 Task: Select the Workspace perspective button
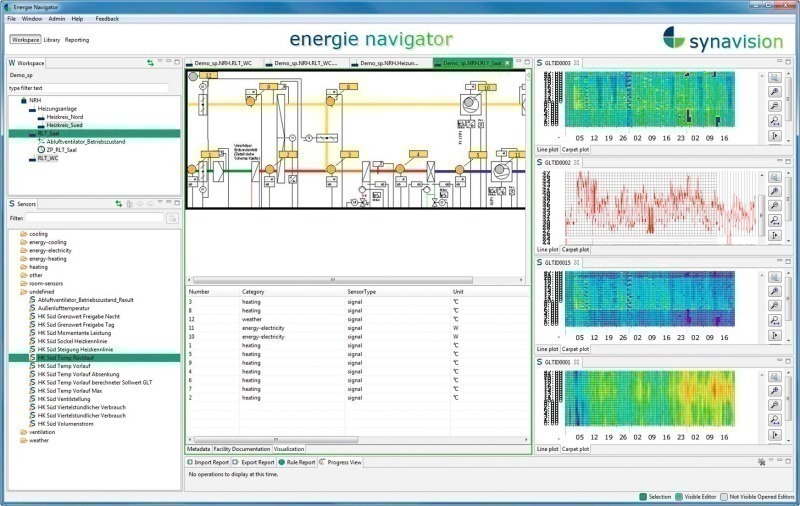click(x=26, y=40)
